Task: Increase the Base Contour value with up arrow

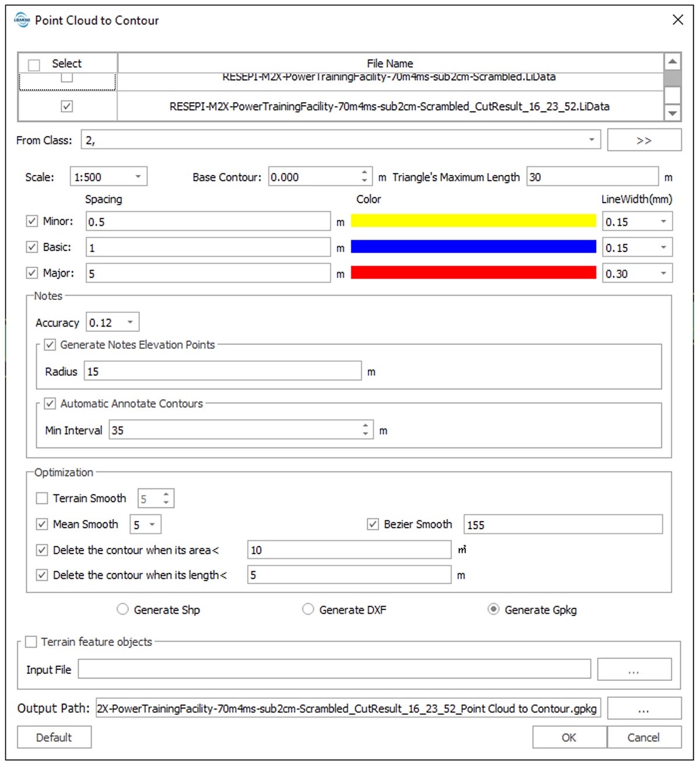Action: pyautogui.click(x=365, y=172)
